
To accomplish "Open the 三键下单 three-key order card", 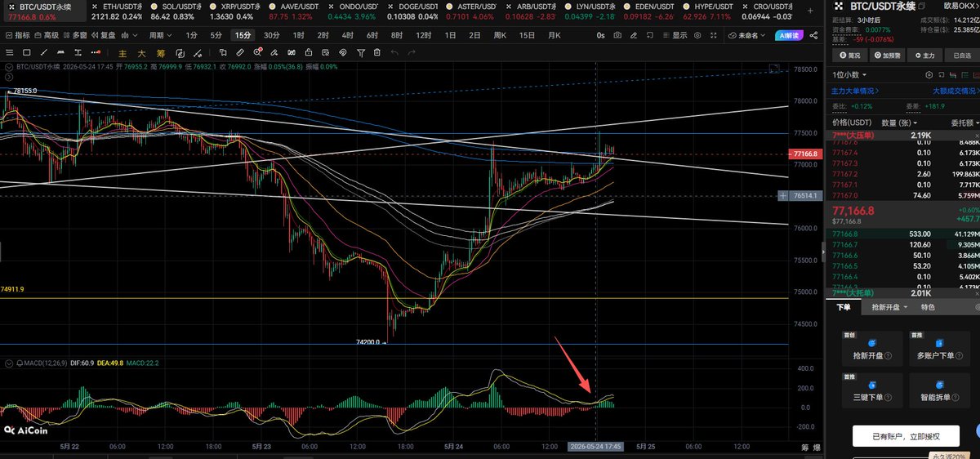I will pos(871,391).
